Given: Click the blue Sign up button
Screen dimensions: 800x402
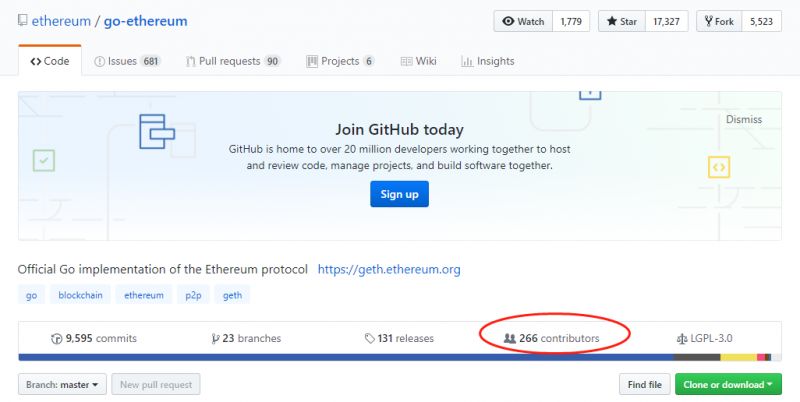Looking at the screenshot, I should pyautogui.click(x=399, y=194).
